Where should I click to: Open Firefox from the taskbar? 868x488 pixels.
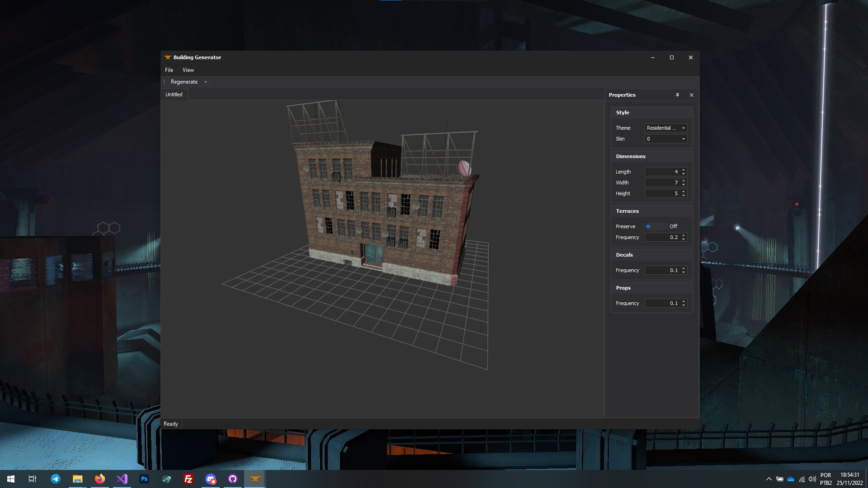[100, 479]
